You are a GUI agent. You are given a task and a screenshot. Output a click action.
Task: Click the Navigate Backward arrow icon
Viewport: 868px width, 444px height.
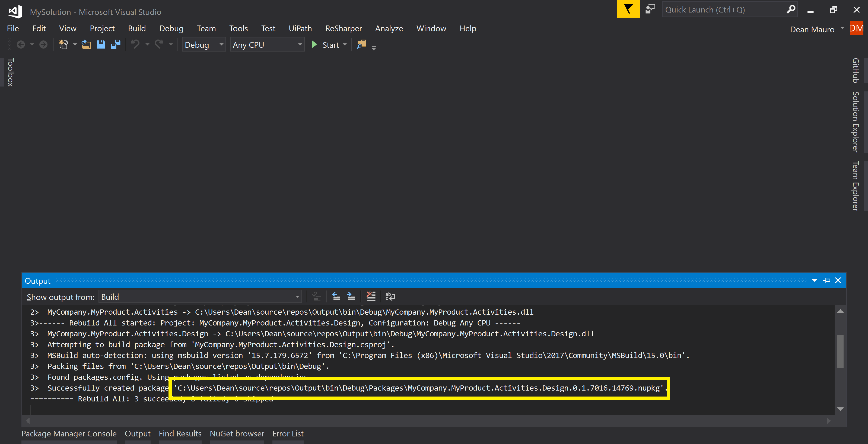21,44
